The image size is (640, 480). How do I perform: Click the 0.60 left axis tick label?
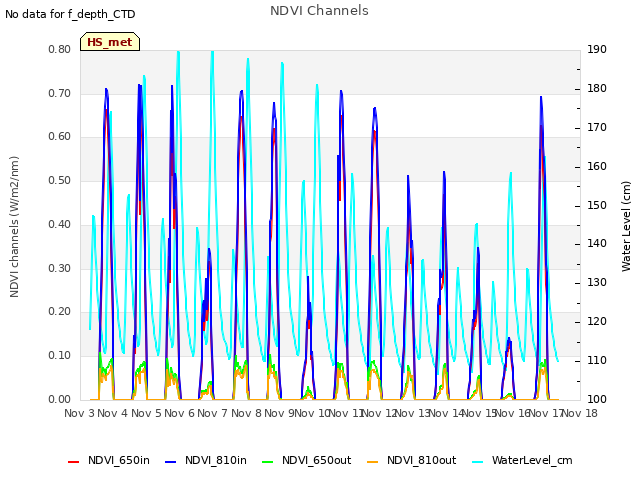coord(60,137)
